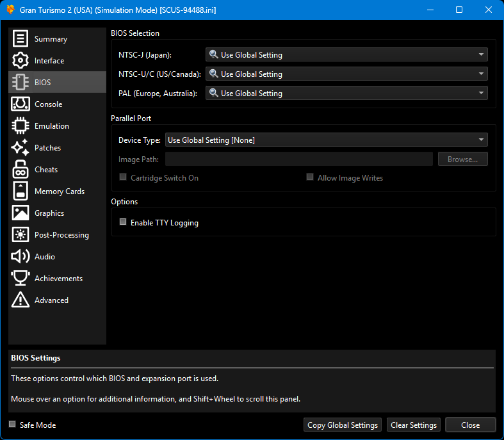504x440 pixels.
Task: Select the Console controller icon
Action: pyautogui.click(x=20, y=104)
